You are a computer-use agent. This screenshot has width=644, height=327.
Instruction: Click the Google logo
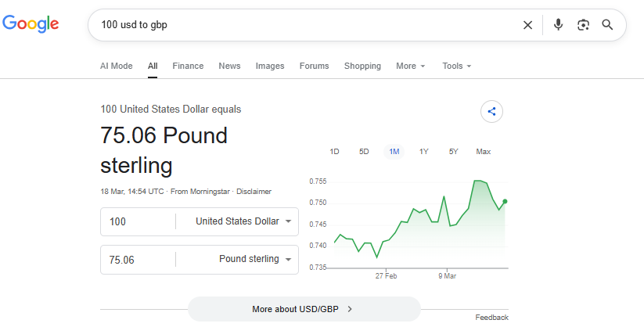[31, 23]
